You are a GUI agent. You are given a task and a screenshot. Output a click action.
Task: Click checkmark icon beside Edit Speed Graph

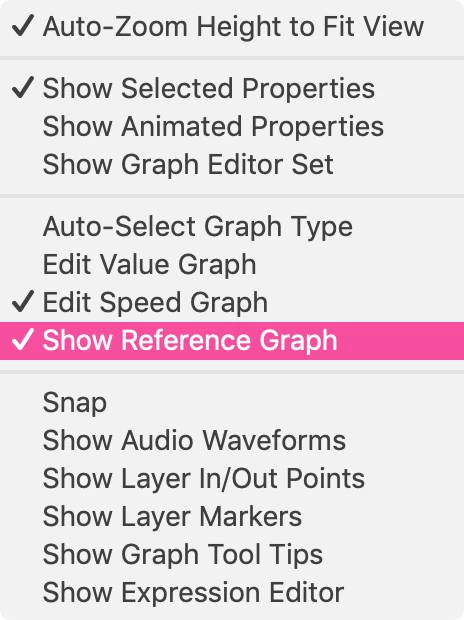23,301
